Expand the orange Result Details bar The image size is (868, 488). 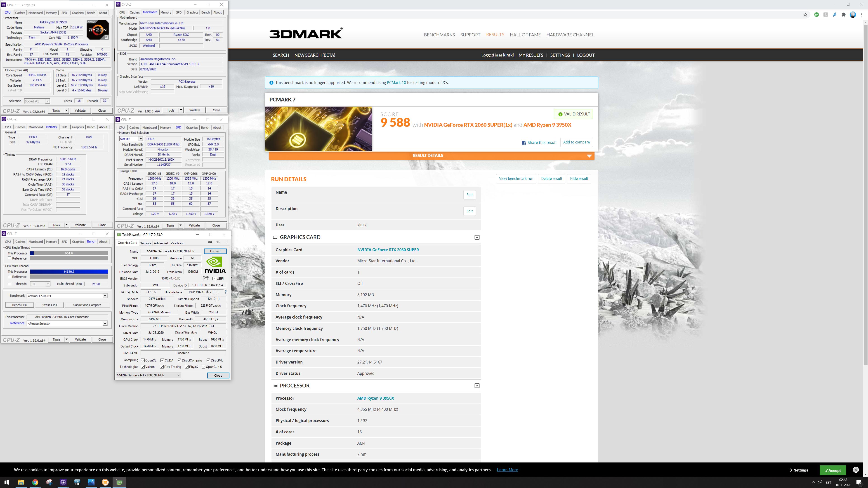(432, 156)
